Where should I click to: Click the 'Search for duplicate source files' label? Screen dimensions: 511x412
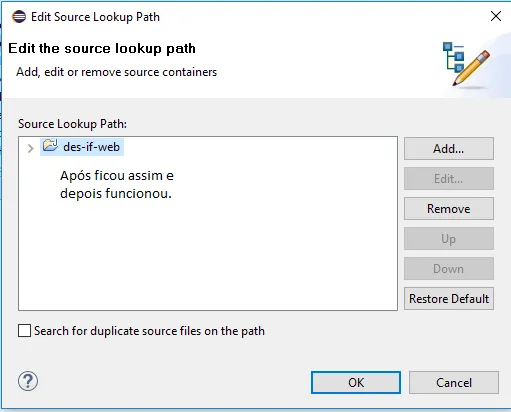149,331
